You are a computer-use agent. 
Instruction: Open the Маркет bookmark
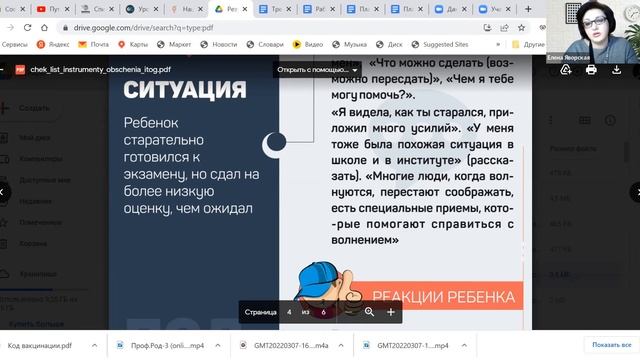pyautogui.click(x=174, y=44)
